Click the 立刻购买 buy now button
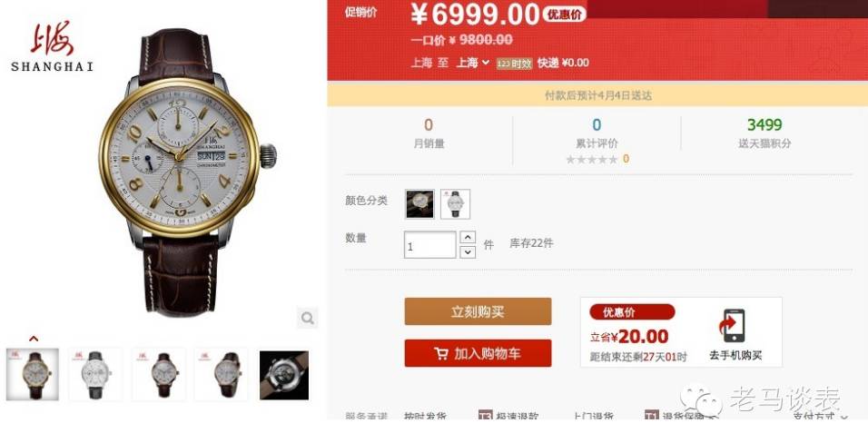The image size is (868, 443). pos(478,311)
